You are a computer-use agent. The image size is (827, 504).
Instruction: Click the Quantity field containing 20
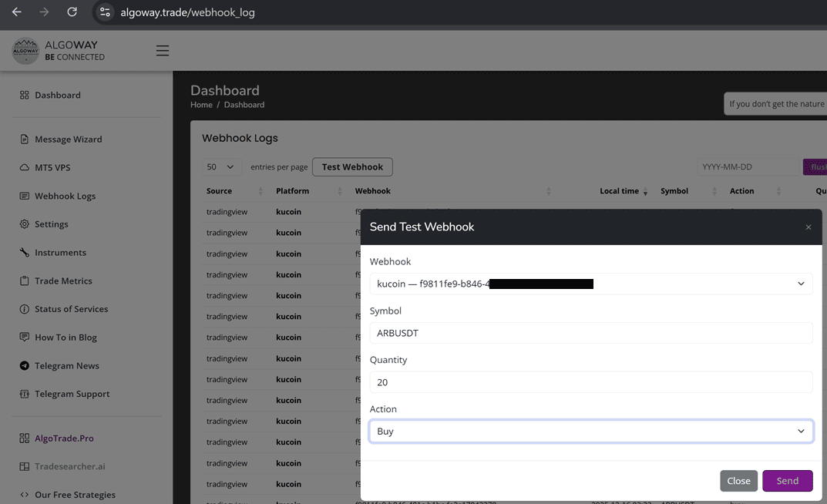(590, 382)
